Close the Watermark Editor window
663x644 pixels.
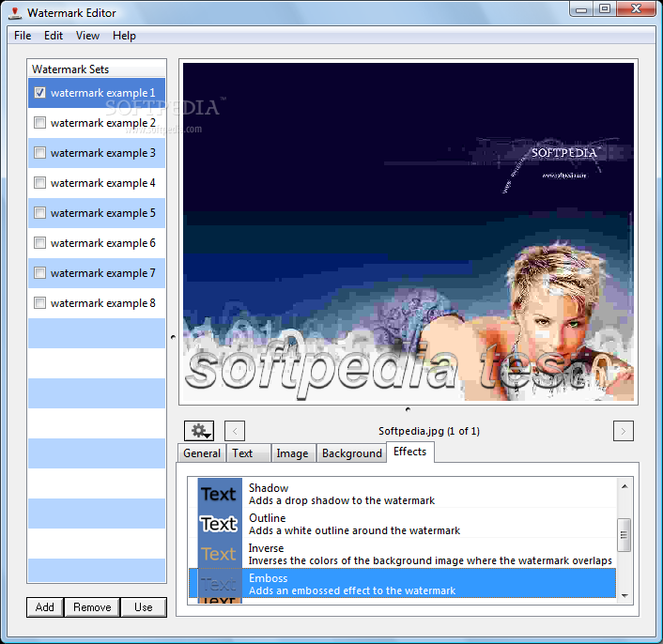click(637, 8)
